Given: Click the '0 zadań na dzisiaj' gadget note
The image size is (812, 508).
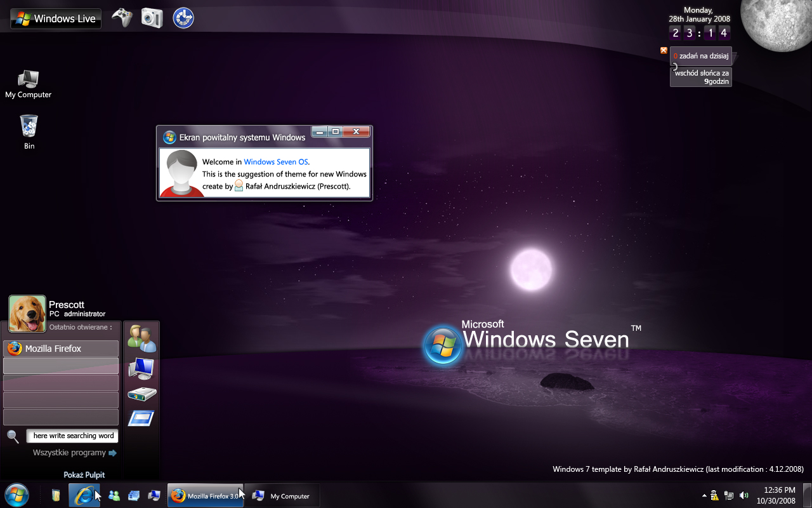Looking at the screenshot, I should coord(701,56).
